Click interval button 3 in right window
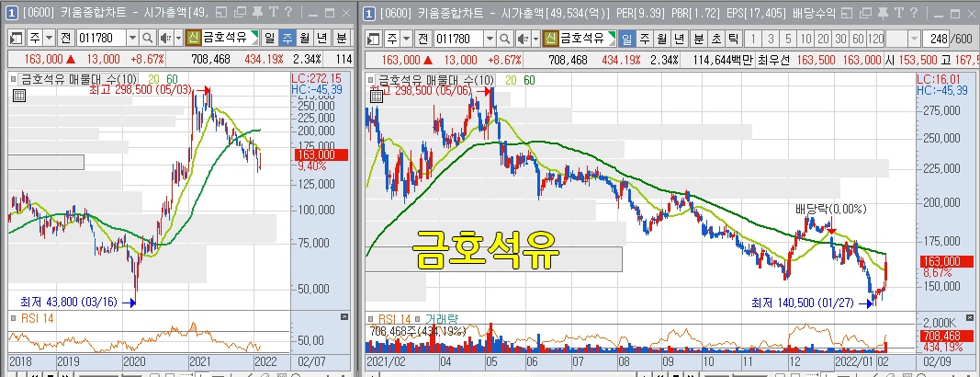Screen dimensions: 980x377 tap(771, 39)
